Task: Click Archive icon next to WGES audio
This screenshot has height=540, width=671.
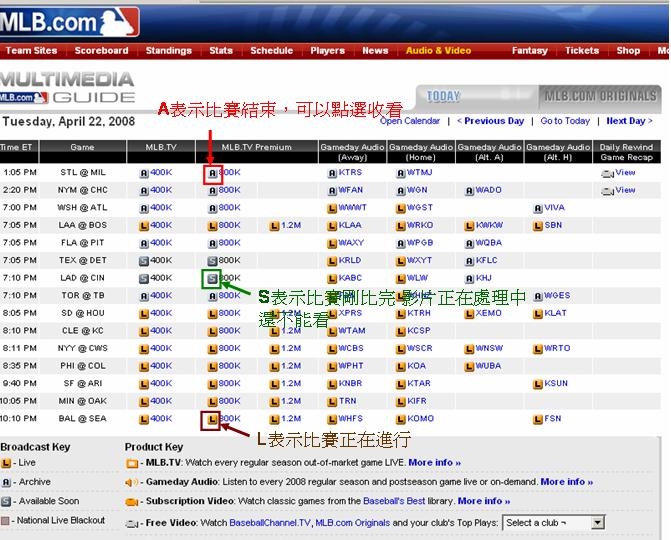Action: click(x=538, y=296)
